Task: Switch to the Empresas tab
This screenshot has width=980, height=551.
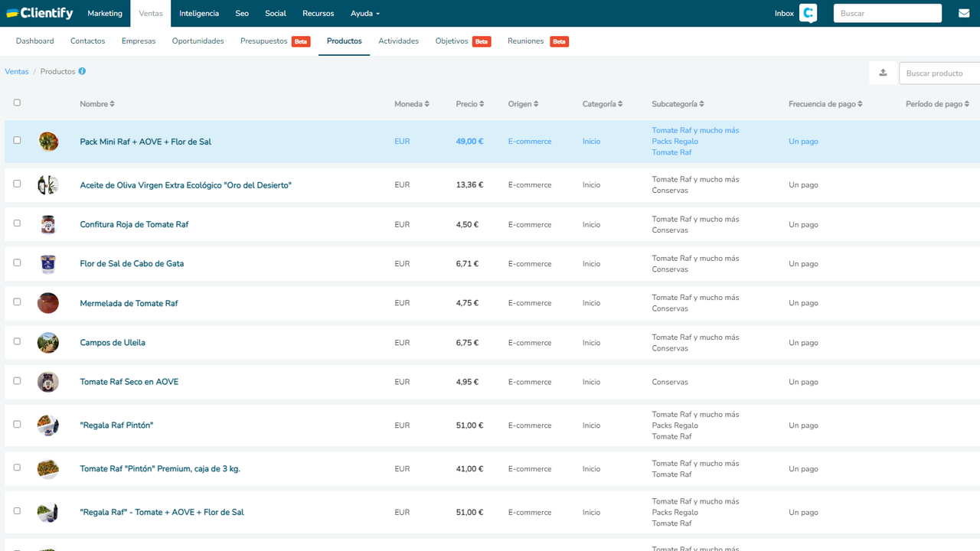Action: 139,41
